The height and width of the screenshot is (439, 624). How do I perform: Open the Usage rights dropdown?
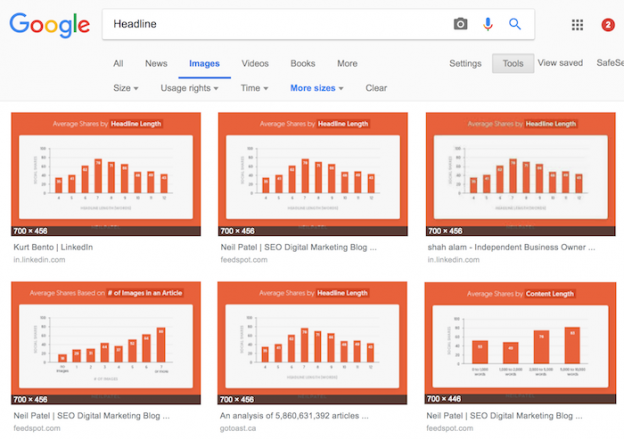click(x=193, y=88)
